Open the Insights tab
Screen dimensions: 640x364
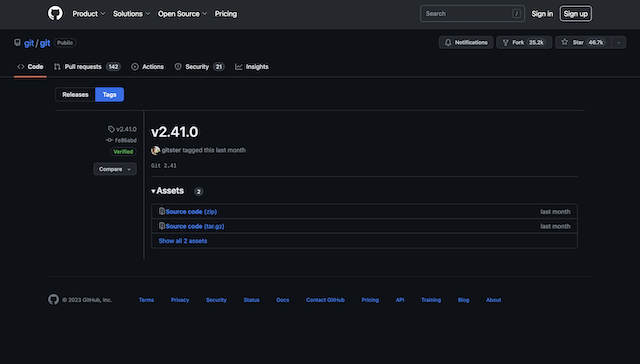[252, 67]
